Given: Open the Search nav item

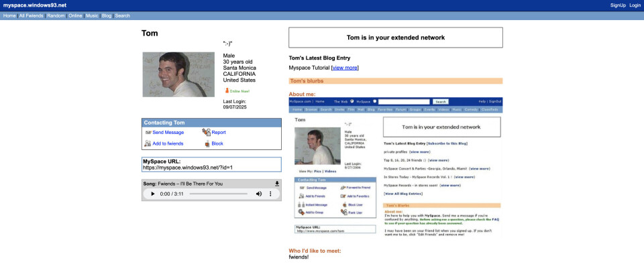Looking at the screenshot, I should click(x=122, y=15).
